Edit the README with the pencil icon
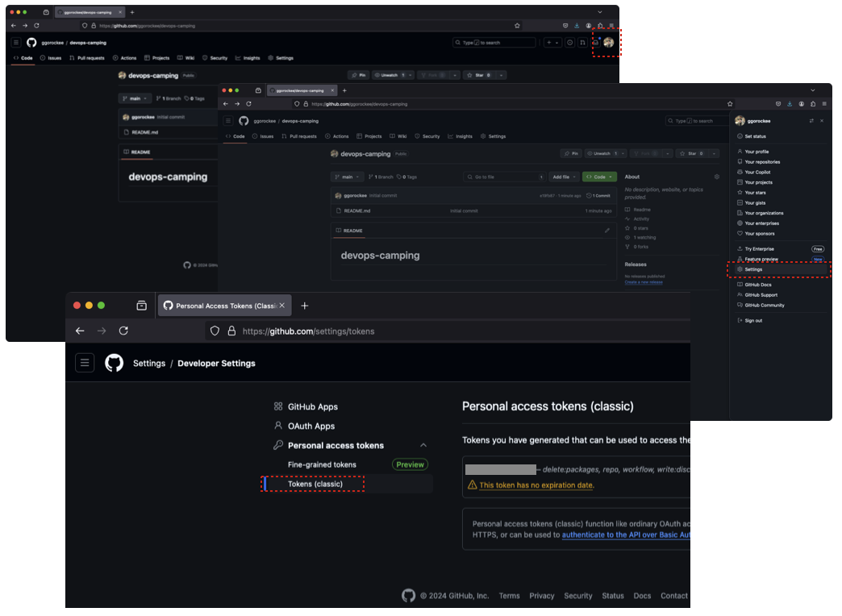 click(606, 231)
